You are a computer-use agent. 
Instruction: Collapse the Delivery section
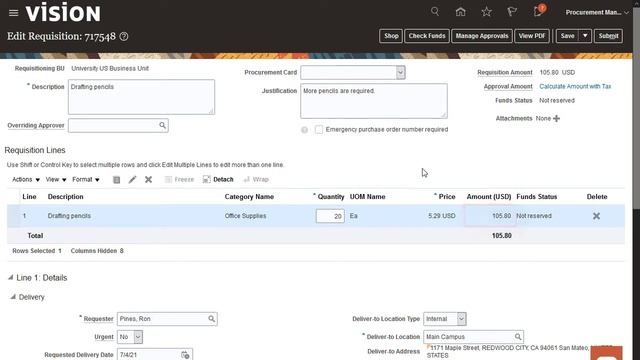tap(13, 297)
